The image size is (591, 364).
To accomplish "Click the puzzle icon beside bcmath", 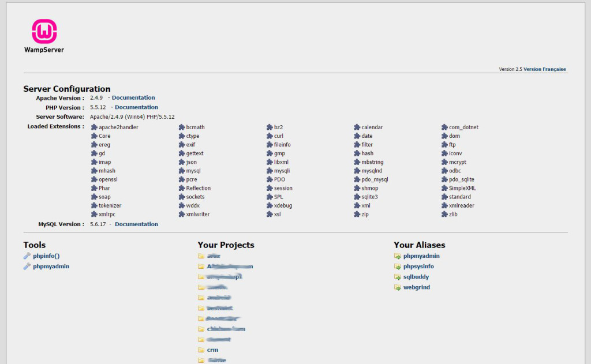I will tap(182, 127).
